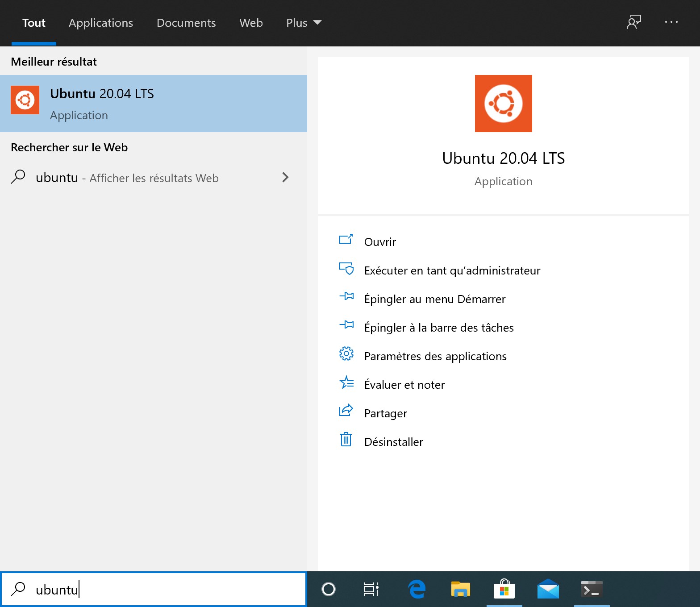700x607 pixels.
Task: Open the Ubuntu 20.04 LTS best result
Action: point(154,104)
